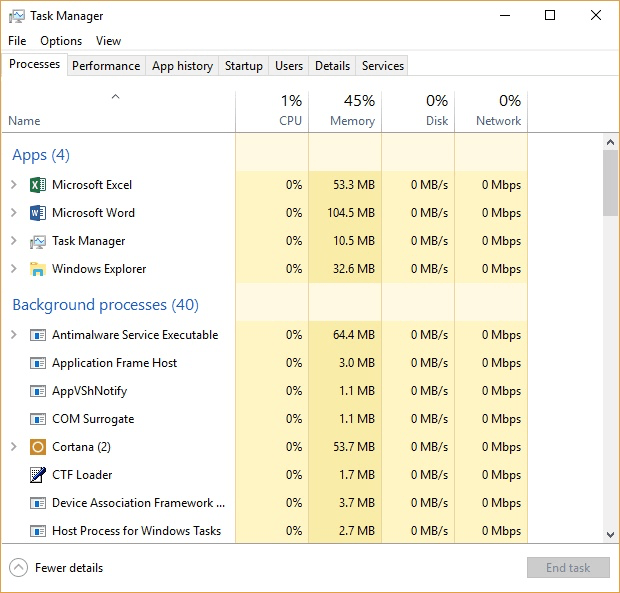The image size is (620, 593).
Task: Click the Microsoft Excel app icon
Action: 38,185
